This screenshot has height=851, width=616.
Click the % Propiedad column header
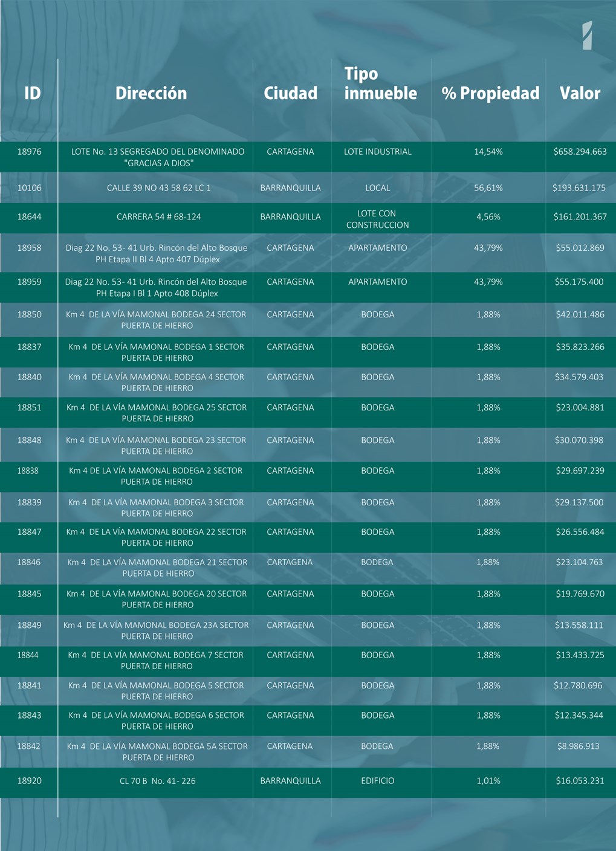pos(490,93)
